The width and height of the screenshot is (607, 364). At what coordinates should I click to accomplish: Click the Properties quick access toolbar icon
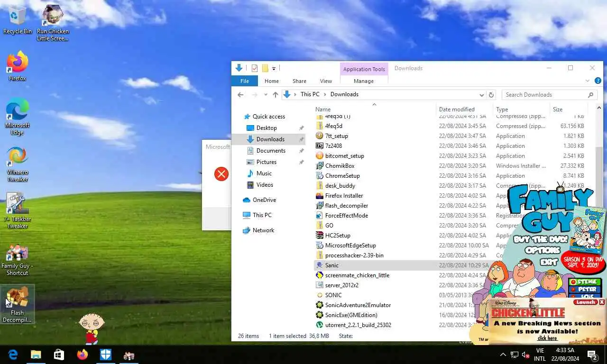point(255,68)
